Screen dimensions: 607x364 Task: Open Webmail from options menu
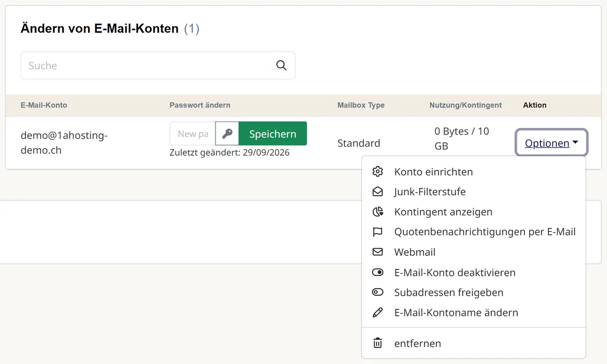pos(415,252)
